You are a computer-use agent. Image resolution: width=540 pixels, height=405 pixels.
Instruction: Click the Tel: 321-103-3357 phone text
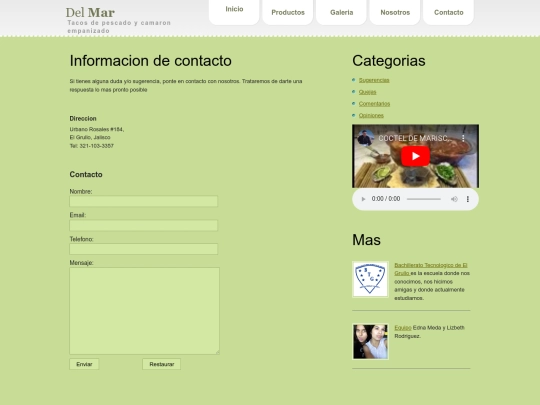coord(92,146)
